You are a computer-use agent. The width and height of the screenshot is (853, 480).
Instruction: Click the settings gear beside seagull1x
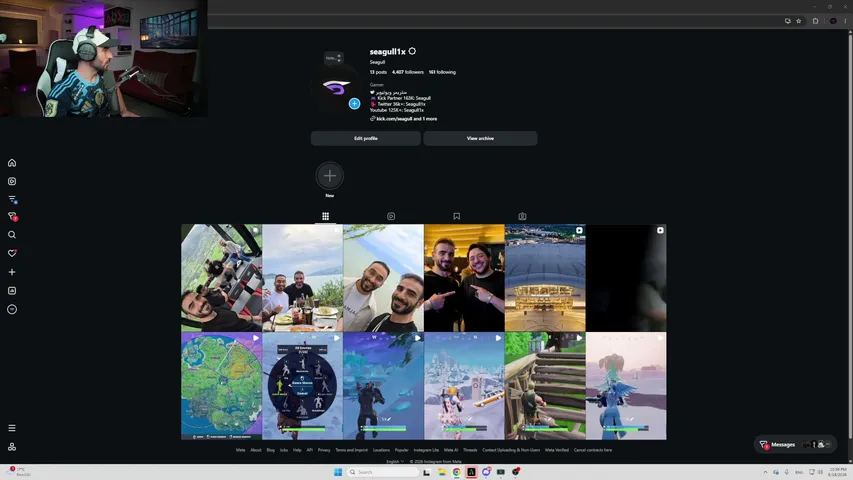point(412,51)
